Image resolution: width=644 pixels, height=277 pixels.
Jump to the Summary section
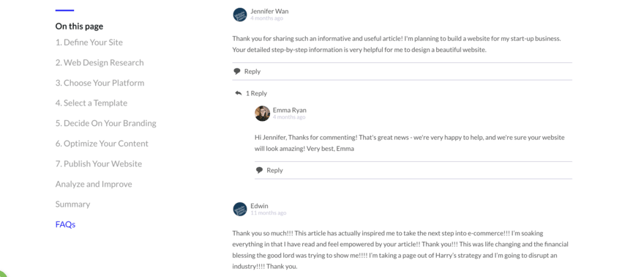click(x=72, y=204)
